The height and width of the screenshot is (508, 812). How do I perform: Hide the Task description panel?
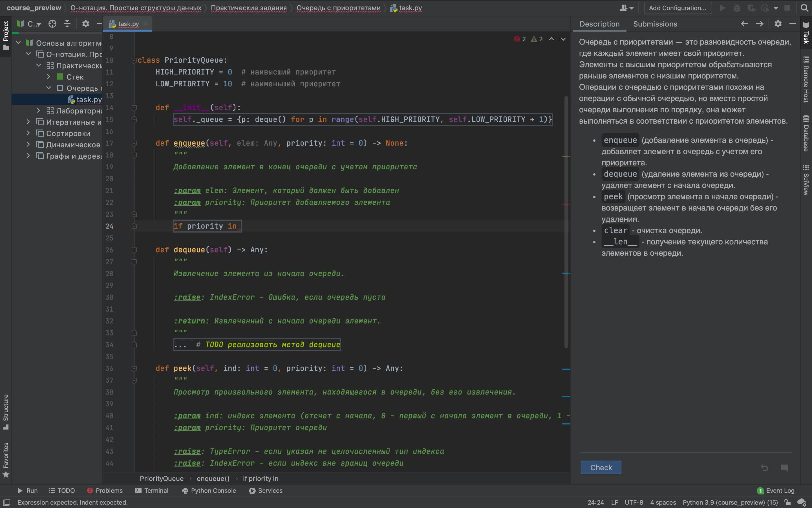[x=793, y=24]
